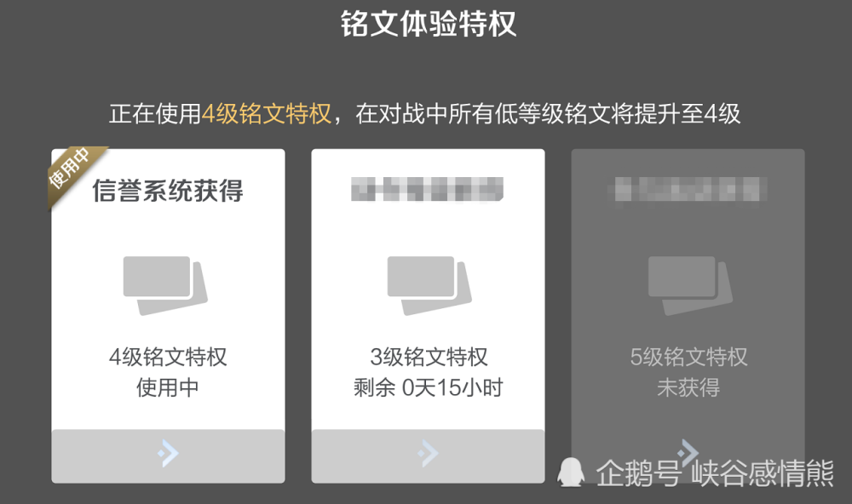Click the 剩余 0天15小时 remaining time text
Screen dimensions: 852x504
pyautogui.click(x=429, y=387)
